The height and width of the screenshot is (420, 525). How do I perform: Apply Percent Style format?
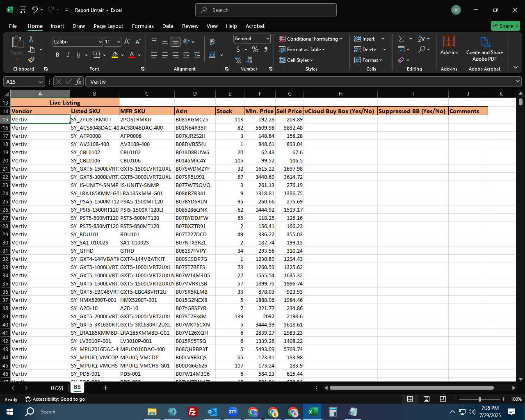click(255, 49)
